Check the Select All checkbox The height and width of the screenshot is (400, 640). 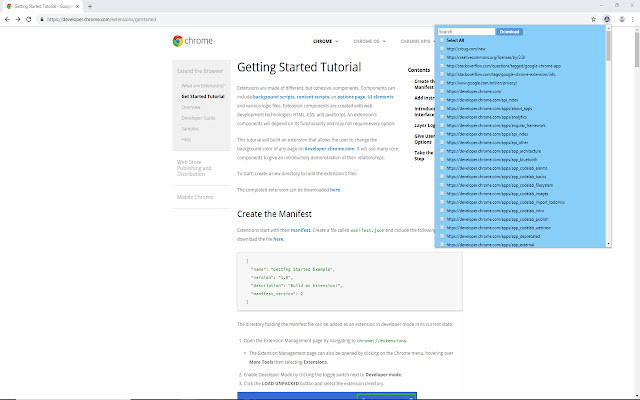point(442,40)
